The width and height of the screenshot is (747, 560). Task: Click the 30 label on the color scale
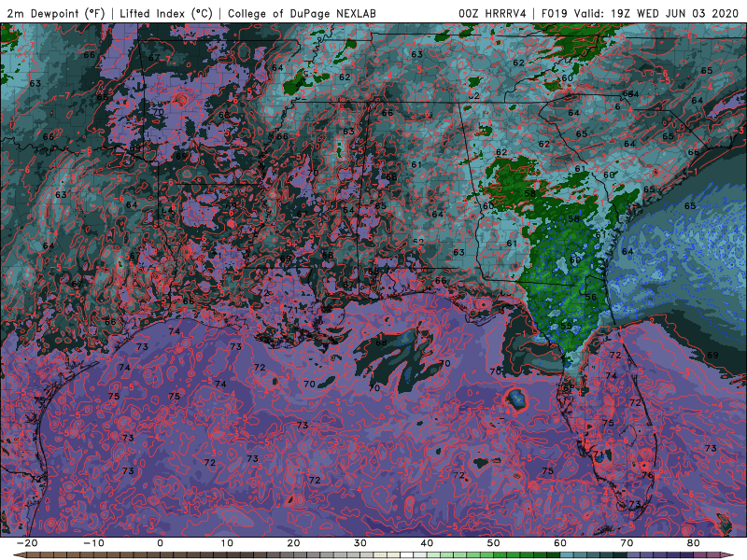point(360,543)
